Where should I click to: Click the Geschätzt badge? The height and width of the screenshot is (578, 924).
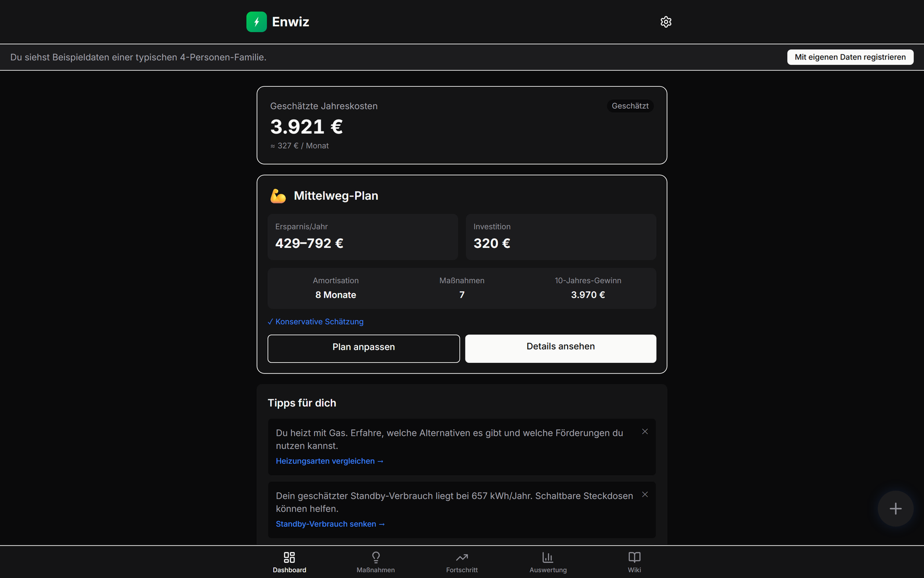click(x=630, y=106)
